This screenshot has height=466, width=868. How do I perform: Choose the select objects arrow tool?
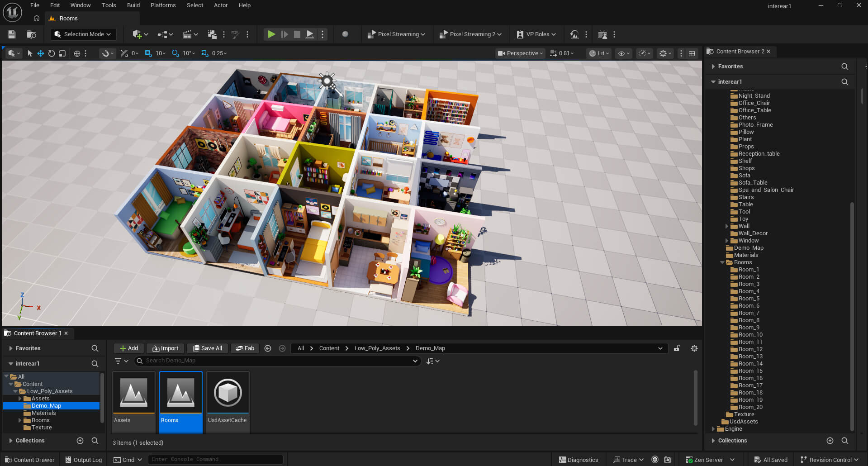coord(30,53)
